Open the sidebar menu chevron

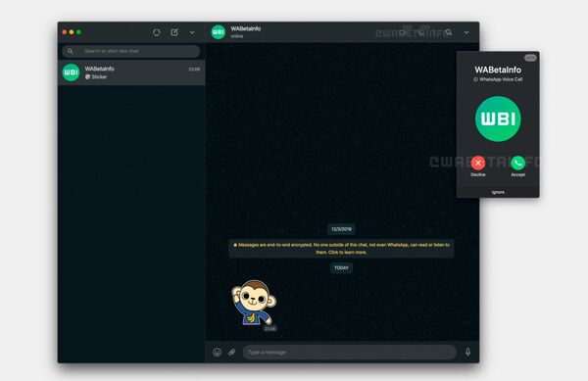(192, 32)
